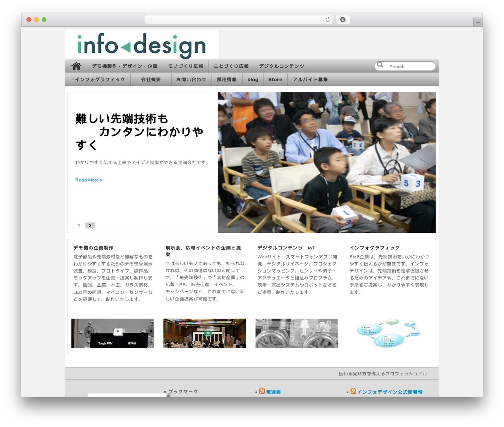Switch to slide 2
Screen dimensions: 504x427
coord(90,225)
